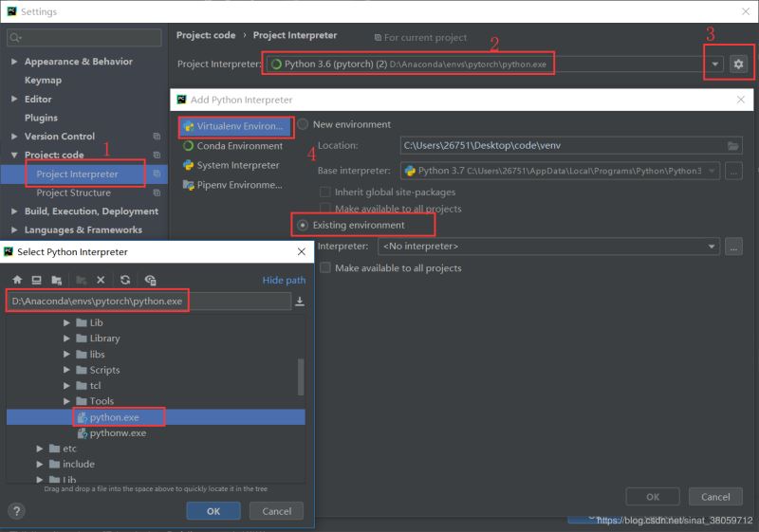Image resolution: width=759 pixels, height=532 pixels.
Task: Expand the Editor settings section
Action: [x=14, y=99]
